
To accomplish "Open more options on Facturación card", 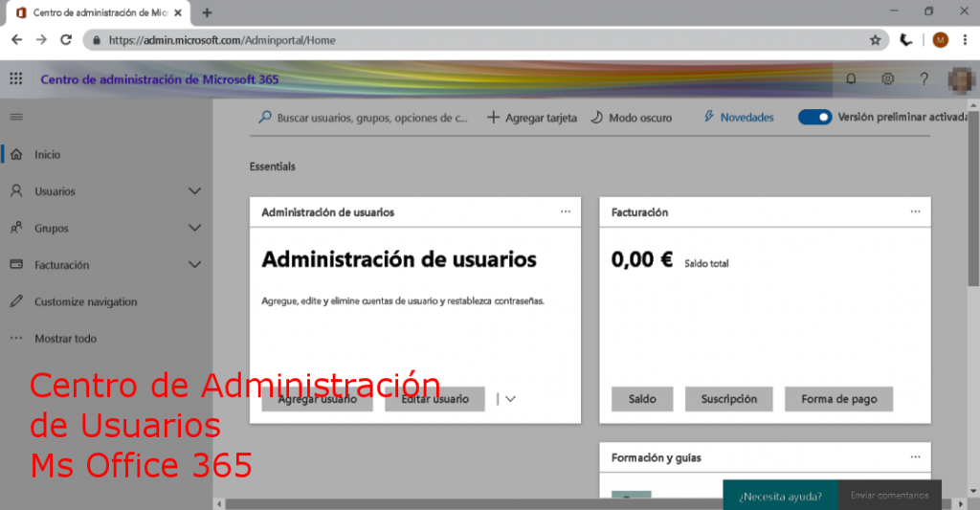I will [x=916, y=211].
